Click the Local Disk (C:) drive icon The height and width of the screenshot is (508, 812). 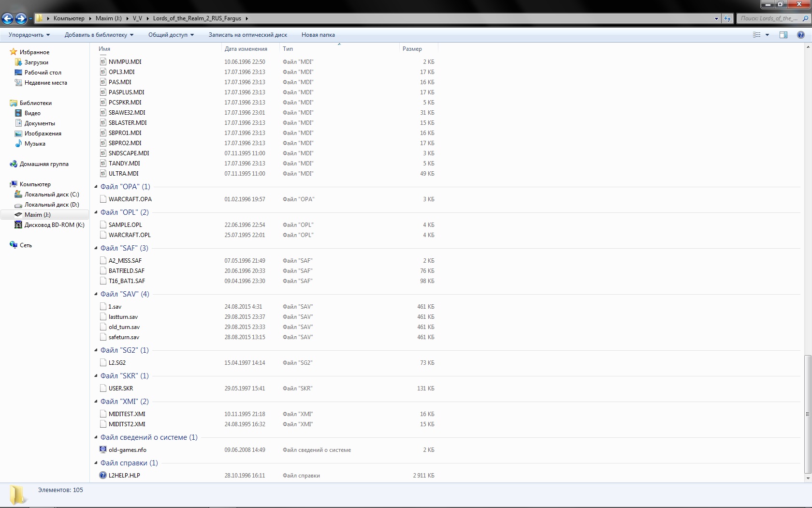[x=18, y=194]
